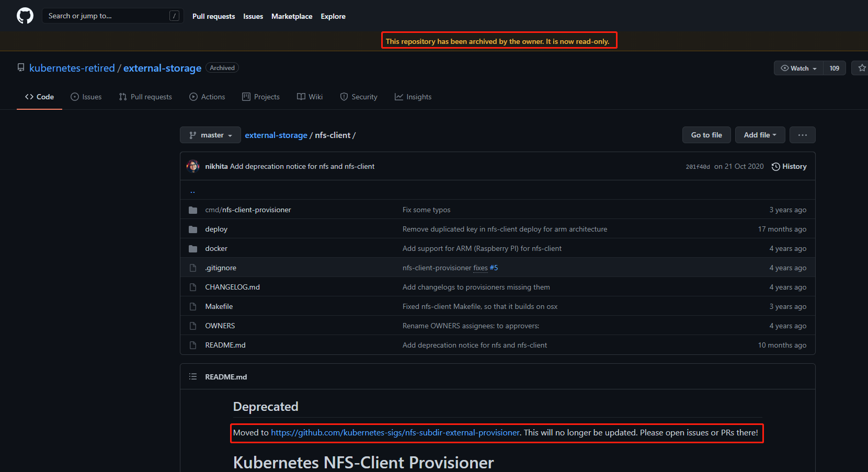This screenshot has height=472, width=868.
Task: Click the OWNERS file icon
Action: (193, 326)
